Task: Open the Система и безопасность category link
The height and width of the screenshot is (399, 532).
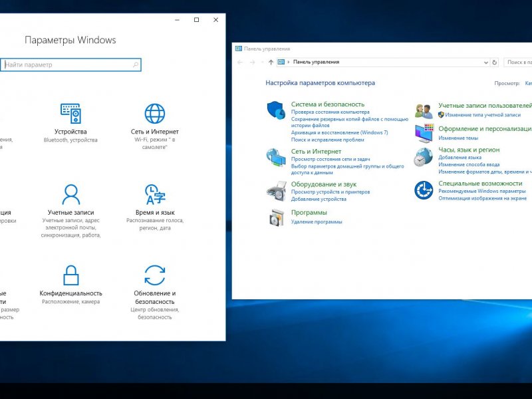Action: (x=328, y=104)
